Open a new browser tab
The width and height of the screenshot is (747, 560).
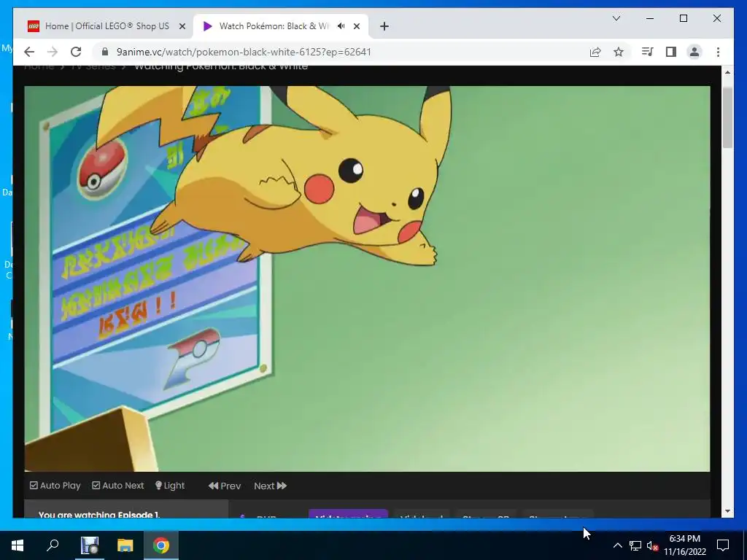coord(384,26)
